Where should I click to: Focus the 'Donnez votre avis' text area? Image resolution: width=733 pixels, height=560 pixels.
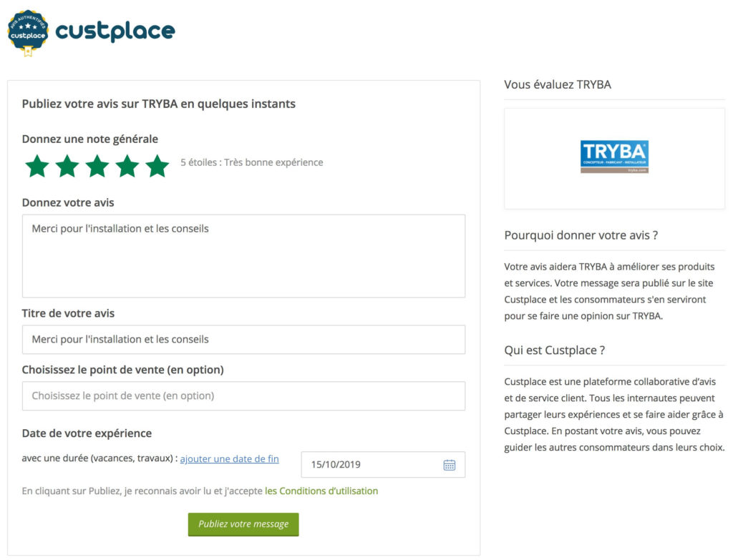pos(243,255)
